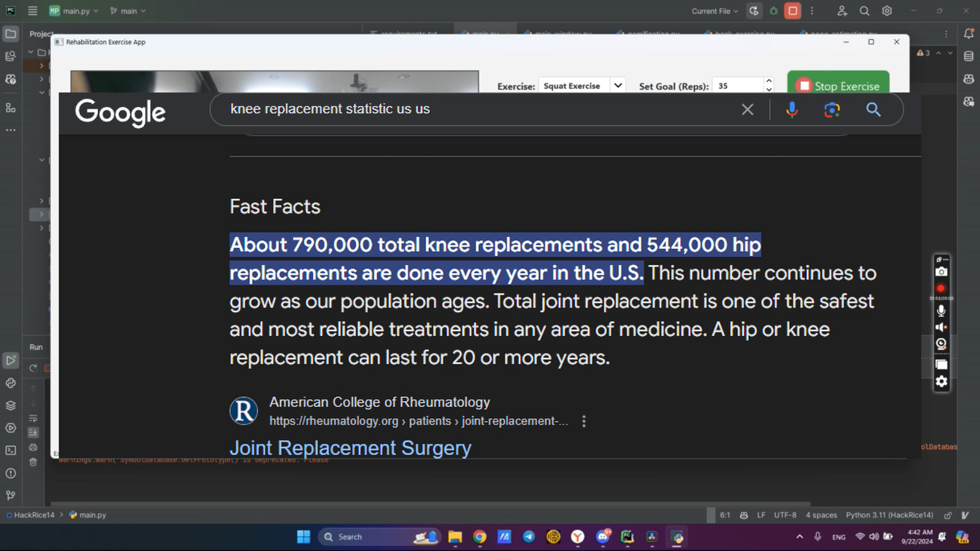Screen dimensions: 980x551
Task: Click the blue magnifier search icon
Action: coord(873,110)
